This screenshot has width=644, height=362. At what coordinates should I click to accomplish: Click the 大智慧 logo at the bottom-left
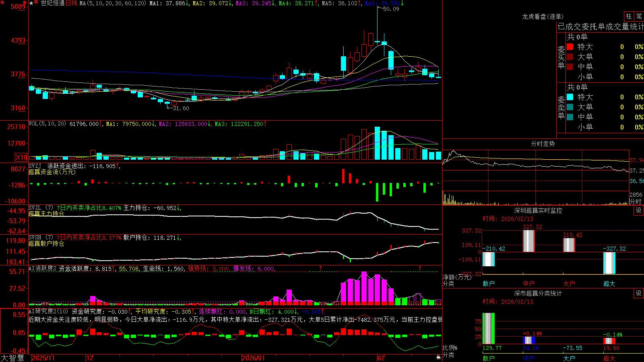point(12,358)
